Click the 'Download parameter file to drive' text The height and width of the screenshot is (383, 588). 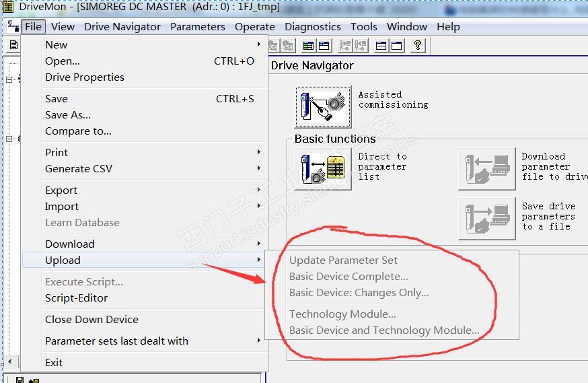click(554, 166)
